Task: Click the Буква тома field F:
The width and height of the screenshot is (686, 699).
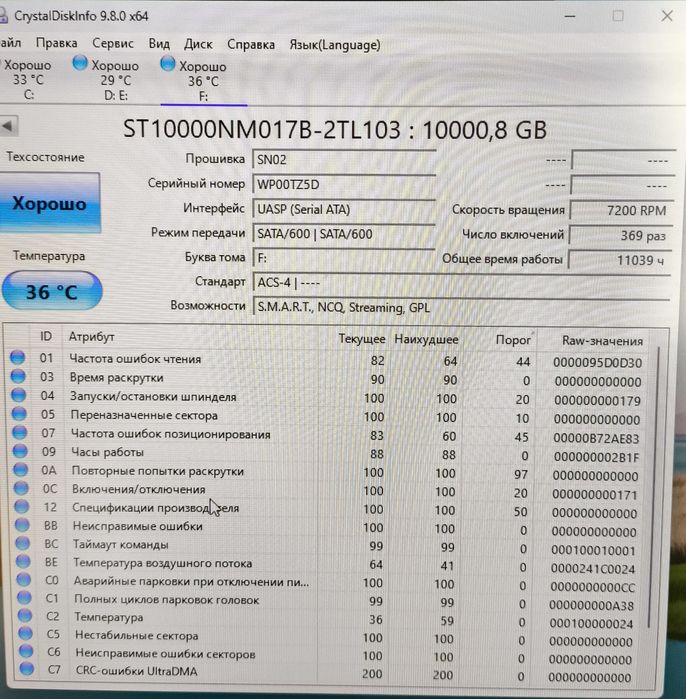Action: [x=343, y=258]
